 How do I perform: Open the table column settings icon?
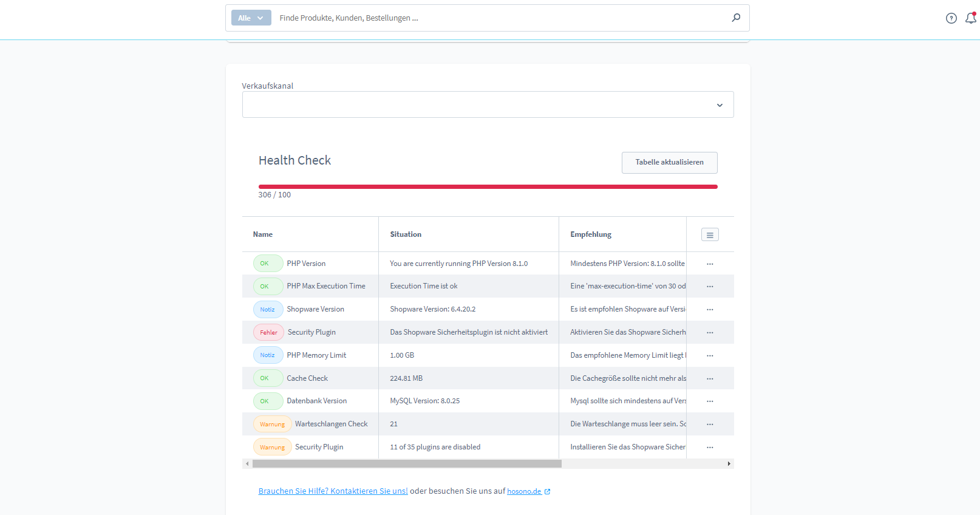pyautogui.click(x=710, y=234)
